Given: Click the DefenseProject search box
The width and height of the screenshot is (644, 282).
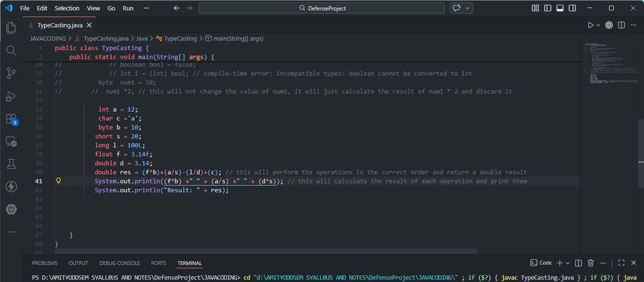Looking at the screenshot, I should pyautogui.click(x=321, y=8).
